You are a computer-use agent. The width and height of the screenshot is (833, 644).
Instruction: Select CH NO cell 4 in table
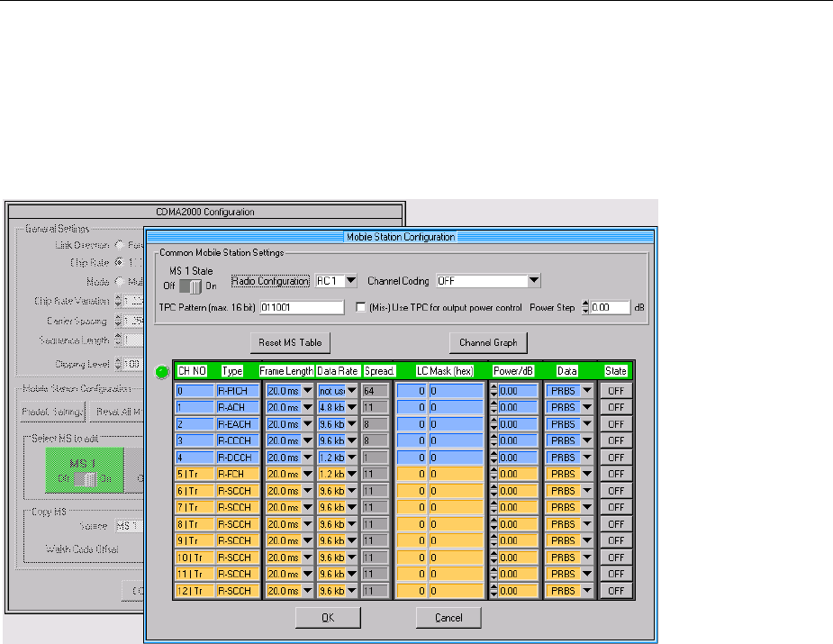(195, 458)
